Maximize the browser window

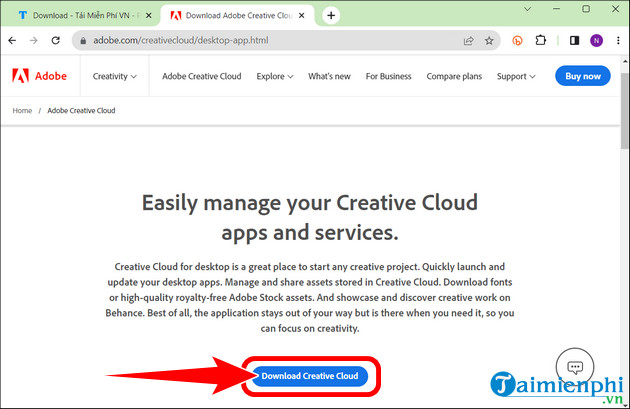586,9
